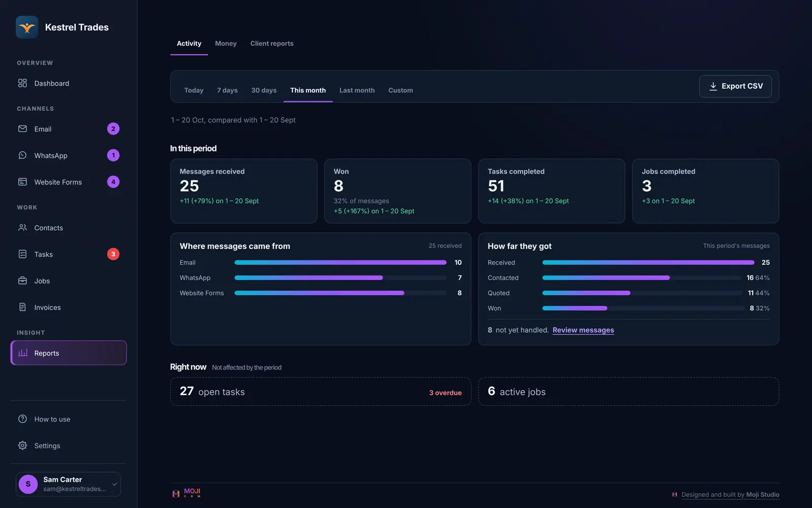
Task: Click the Contacts people icon
Action: pos(22,228)
